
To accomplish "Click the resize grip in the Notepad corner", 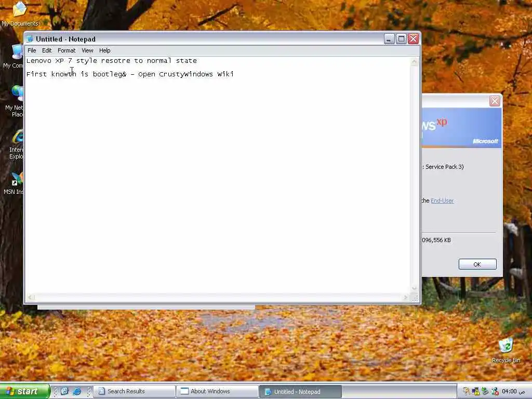I will [415, 298].
